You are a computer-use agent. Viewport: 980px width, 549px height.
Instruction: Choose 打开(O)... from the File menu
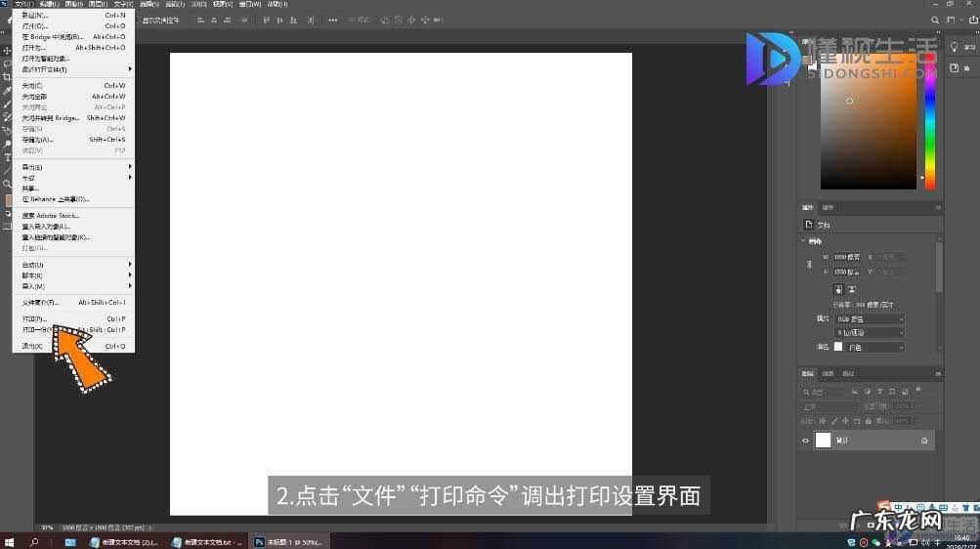(x=73, y=26)
